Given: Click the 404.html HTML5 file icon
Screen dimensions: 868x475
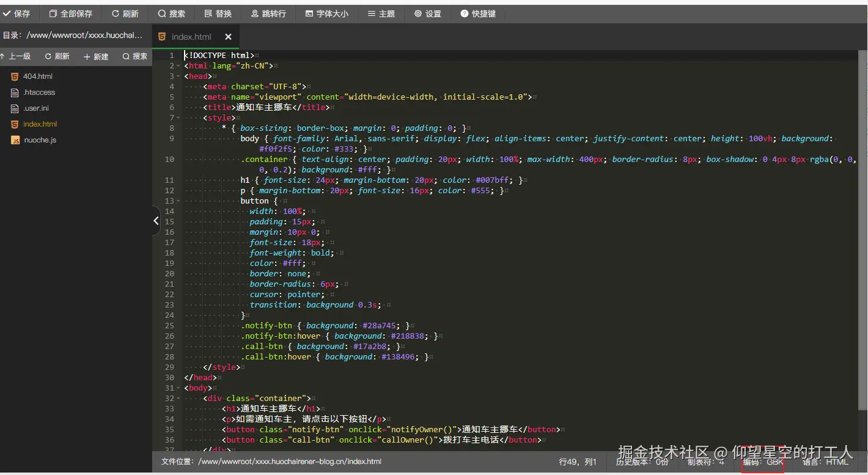Looking at the screenshot, I should pos(15,76).
